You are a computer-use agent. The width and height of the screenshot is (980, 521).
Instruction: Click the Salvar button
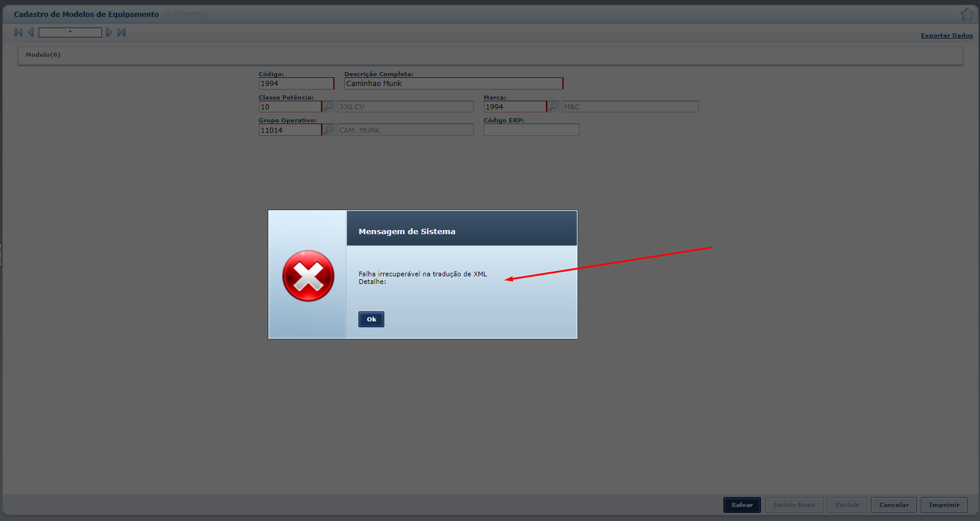[x=742, y=505]
